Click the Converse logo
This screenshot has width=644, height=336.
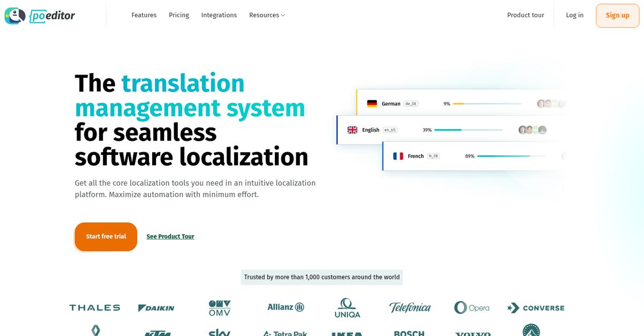pos(536,308)
